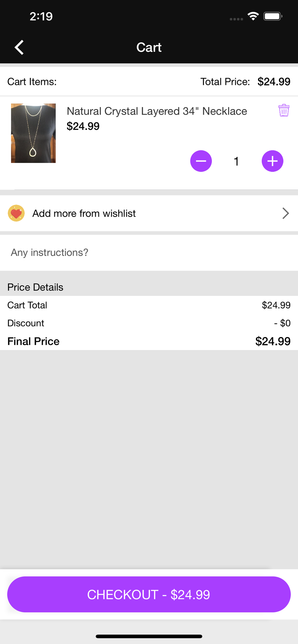Tap the Discount row value
The width and height of the screenshot is (298, 644).
(282, 323)
